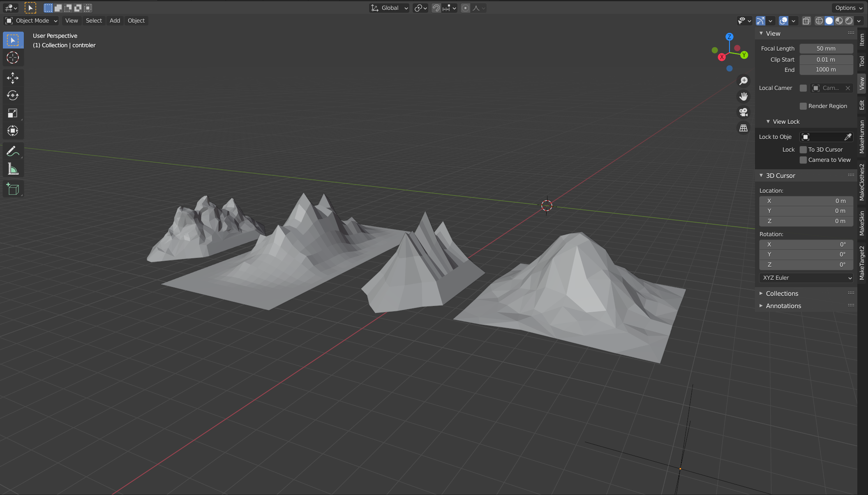This screenshot has height=495, width=868.
Task: Open the Options popover button
Action: pyautogui.click(x=849, y=8)
